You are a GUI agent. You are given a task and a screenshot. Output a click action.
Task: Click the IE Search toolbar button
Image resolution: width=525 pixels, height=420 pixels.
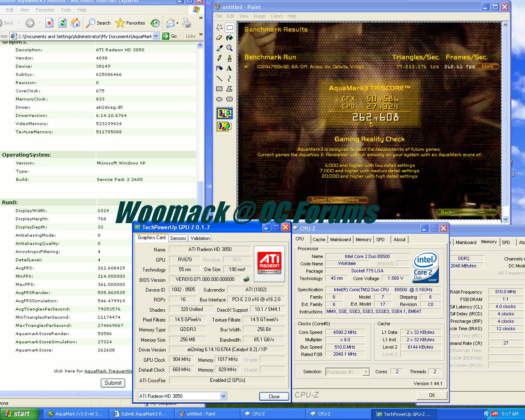coord(98,23)
